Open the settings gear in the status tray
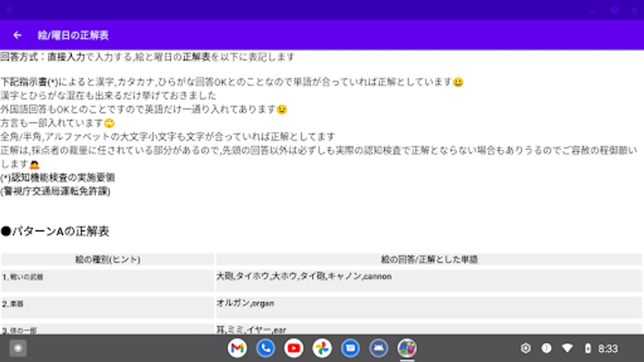The image size is (644, 362). (526, 348)
